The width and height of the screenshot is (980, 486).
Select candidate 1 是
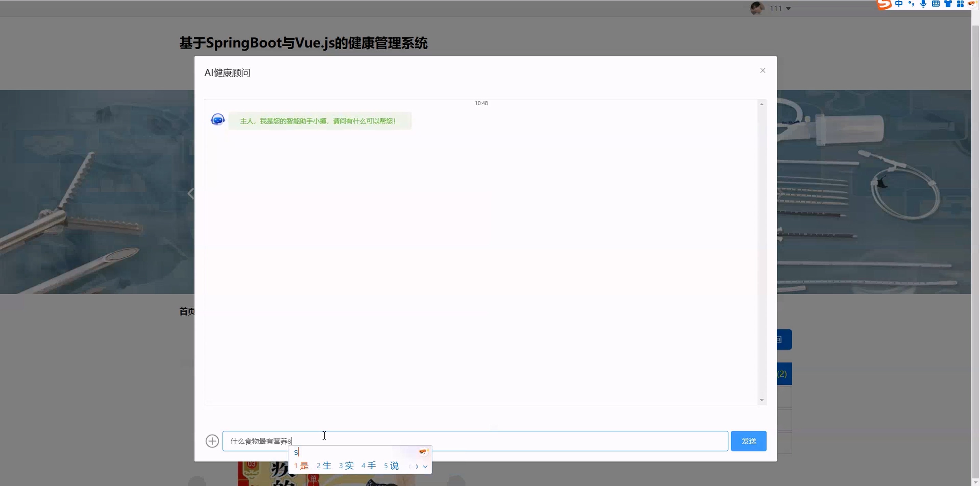[301, 465]
